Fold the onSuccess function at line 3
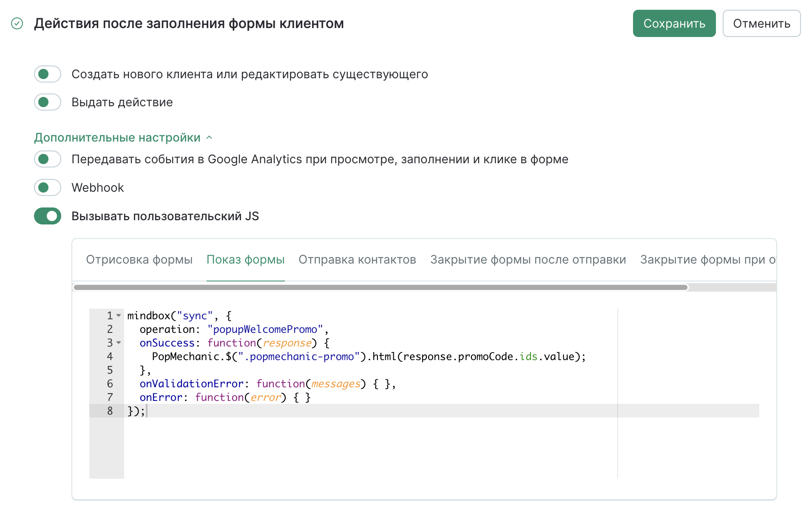 [x=119, y=343]
